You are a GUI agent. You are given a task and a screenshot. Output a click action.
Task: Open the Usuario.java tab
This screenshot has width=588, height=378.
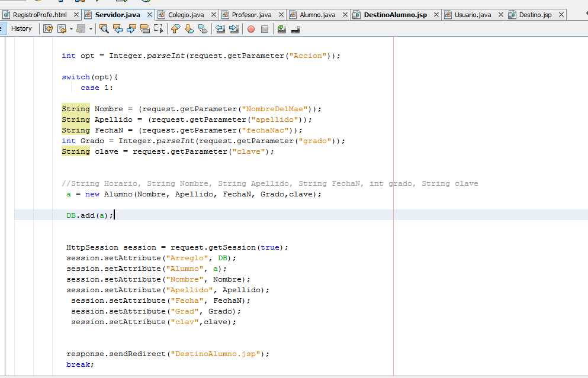pos(473,15)
